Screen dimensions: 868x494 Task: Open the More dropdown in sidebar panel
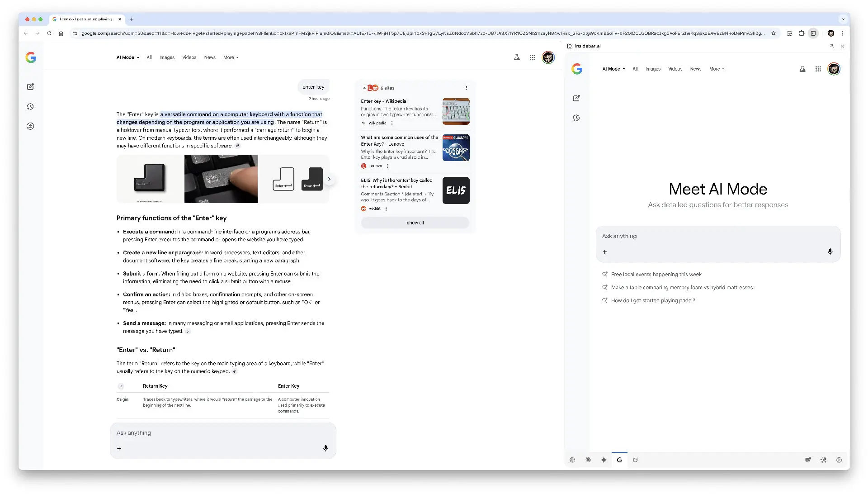717,69
